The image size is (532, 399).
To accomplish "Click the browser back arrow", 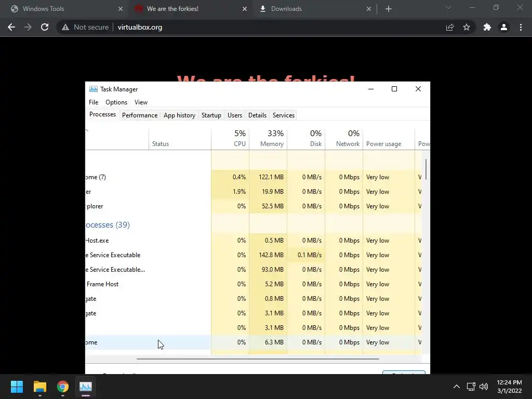I will click(11, 27).
